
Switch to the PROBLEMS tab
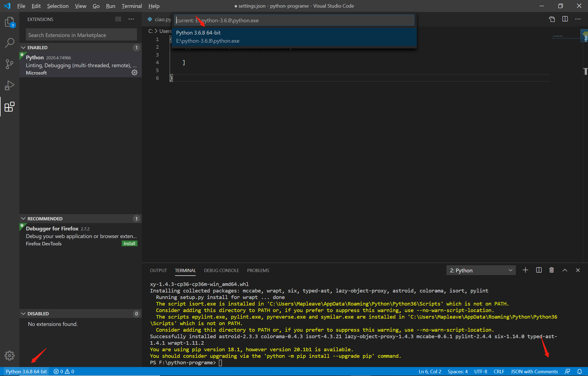click(x=258, y=270)
